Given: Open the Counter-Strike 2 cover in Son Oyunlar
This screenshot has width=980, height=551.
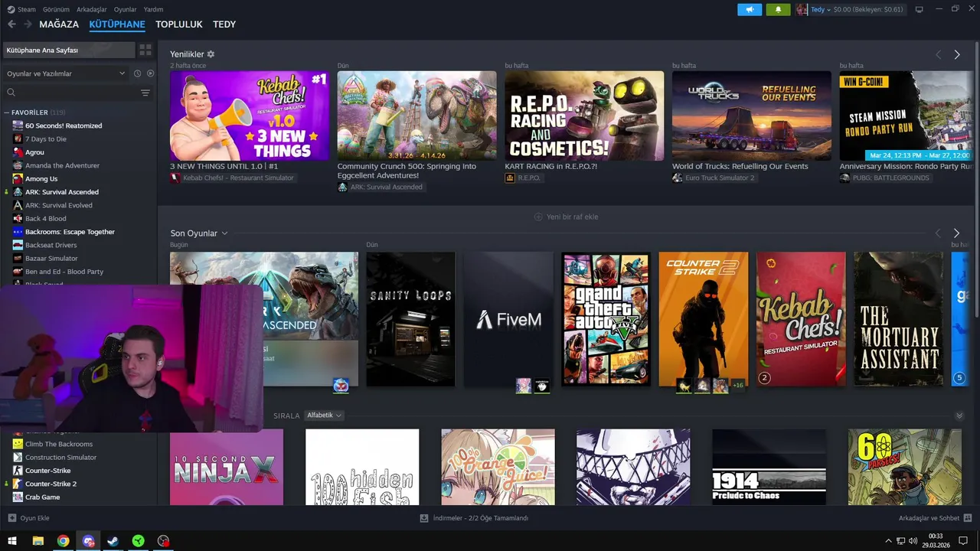Looking at the screenshot, I should click(704, 319).
